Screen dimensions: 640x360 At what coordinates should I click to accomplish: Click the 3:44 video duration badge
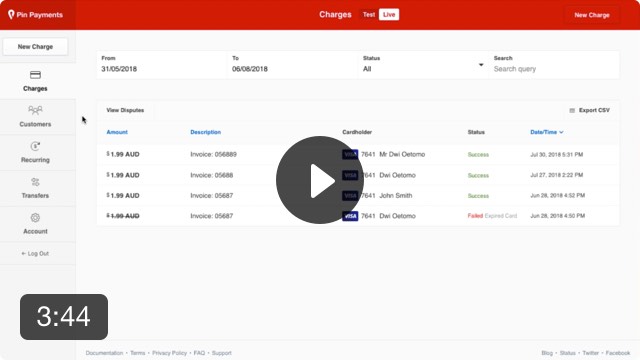64,317
